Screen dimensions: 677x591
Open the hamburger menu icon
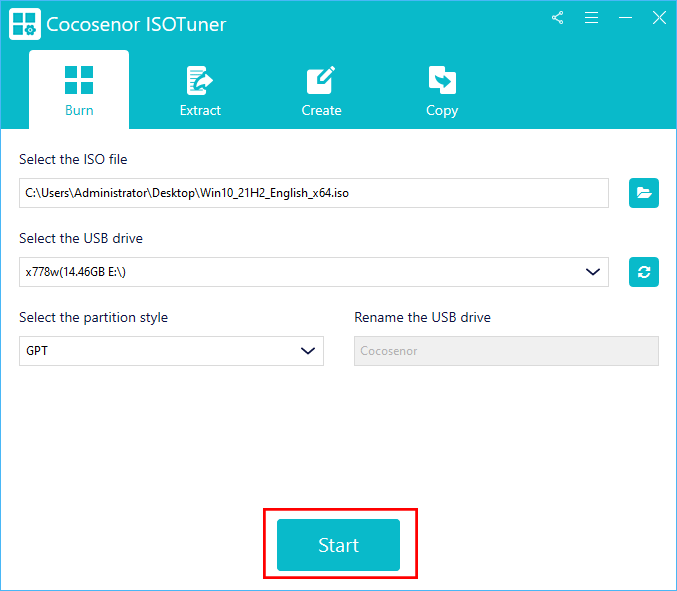tap(591, 18)
